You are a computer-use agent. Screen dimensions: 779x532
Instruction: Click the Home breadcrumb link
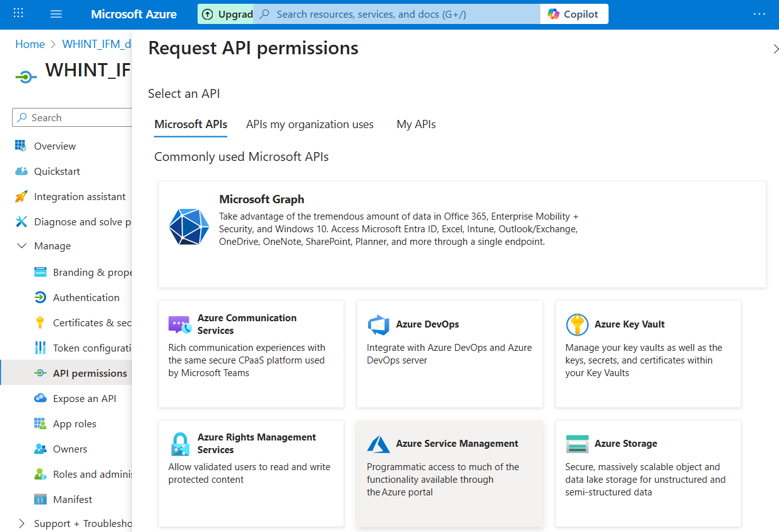pyautogui.click(x=30, y=44)
